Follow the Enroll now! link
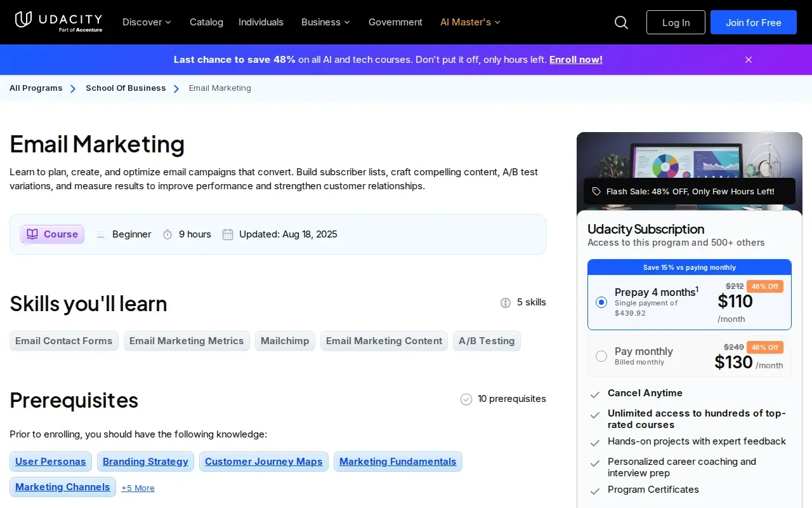The width and height of the screenshot is (812, 508). [x=576, y=60]
